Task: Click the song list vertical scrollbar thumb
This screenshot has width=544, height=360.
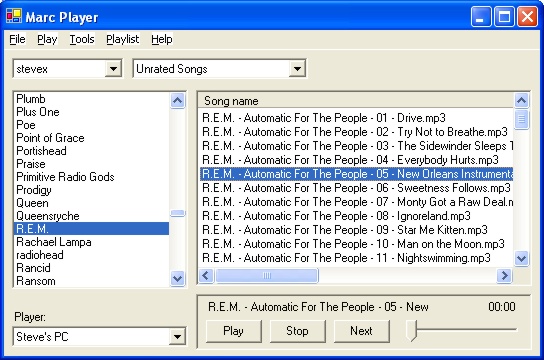Action: tap(521, 119)
